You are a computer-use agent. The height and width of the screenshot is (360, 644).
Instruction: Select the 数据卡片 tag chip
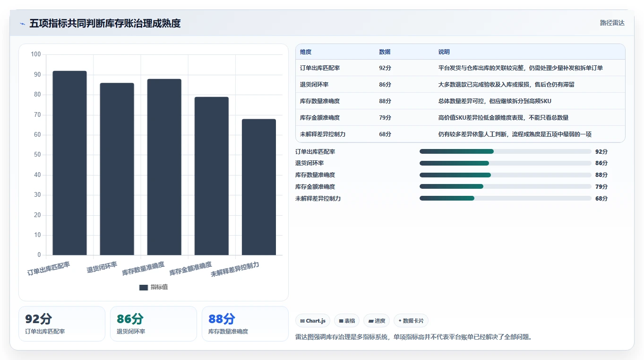coord(411,321)
